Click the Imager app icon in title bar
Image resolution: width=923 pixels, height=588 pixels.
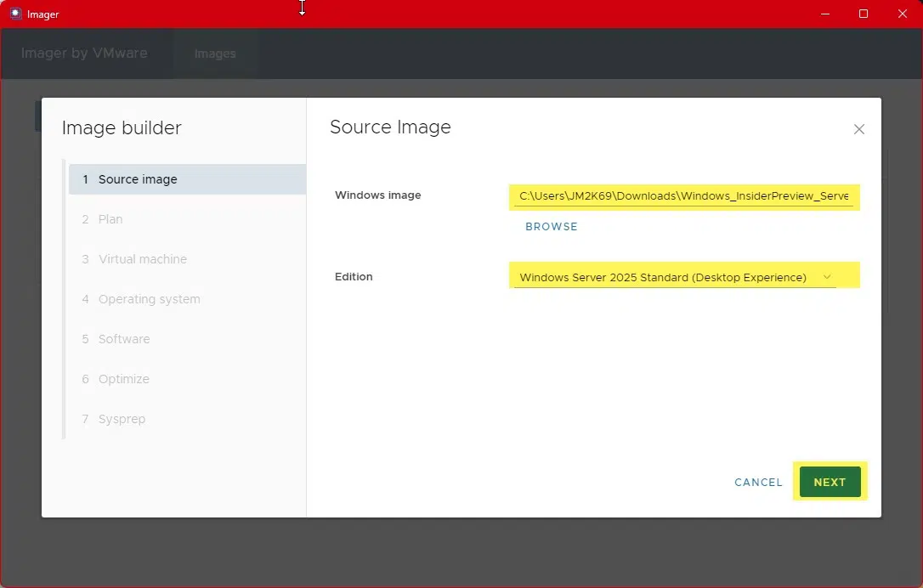click(15, 14)
